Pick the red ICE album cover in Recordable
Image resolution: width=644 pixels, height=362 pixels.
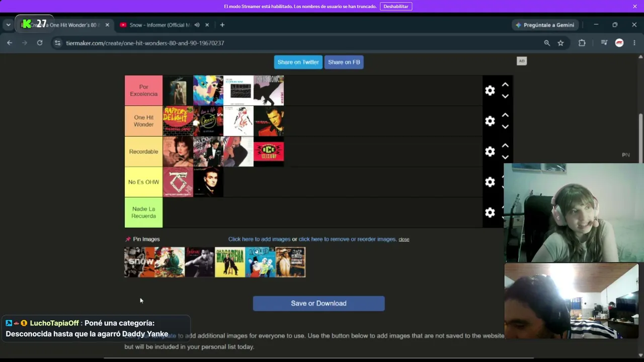(x=269, y=151)
